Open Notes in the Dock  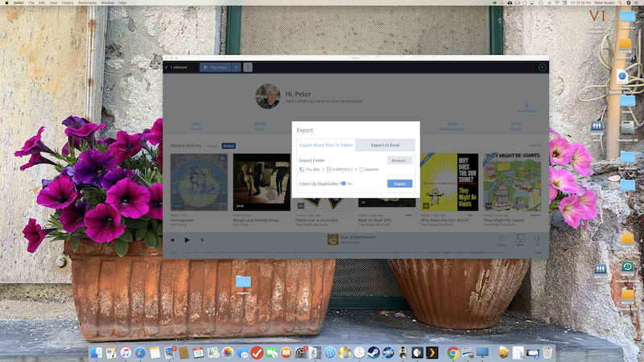tap(155, 352)
